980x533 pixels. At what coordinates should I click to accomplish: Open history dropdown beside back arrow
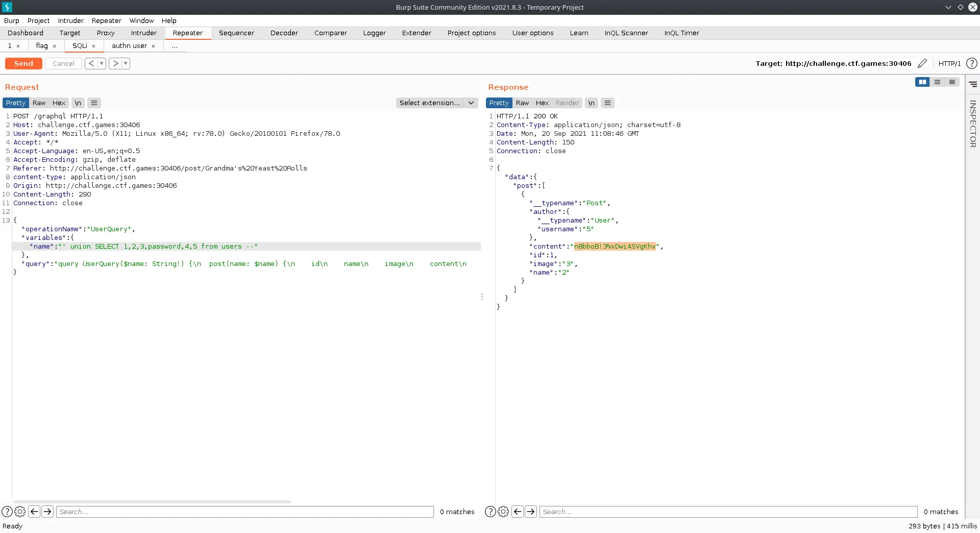[102, 63]
